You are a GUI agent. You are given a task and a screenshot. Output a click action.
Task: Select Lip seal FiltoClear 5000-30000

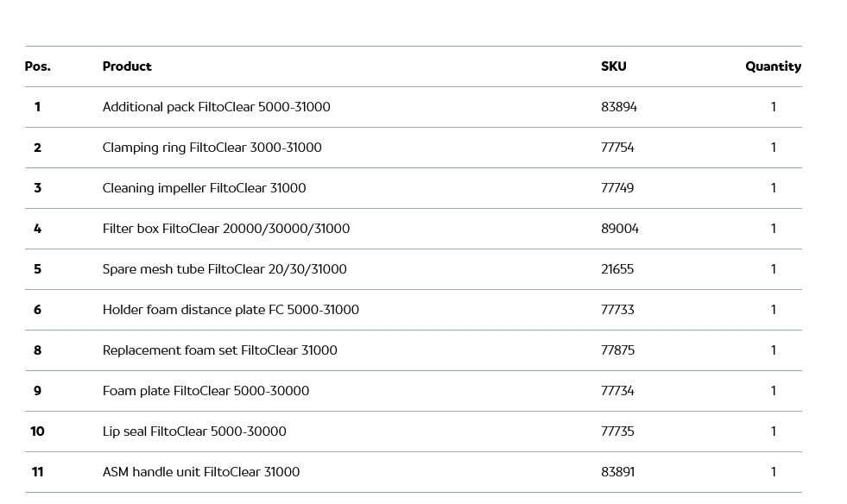point(194,432)
